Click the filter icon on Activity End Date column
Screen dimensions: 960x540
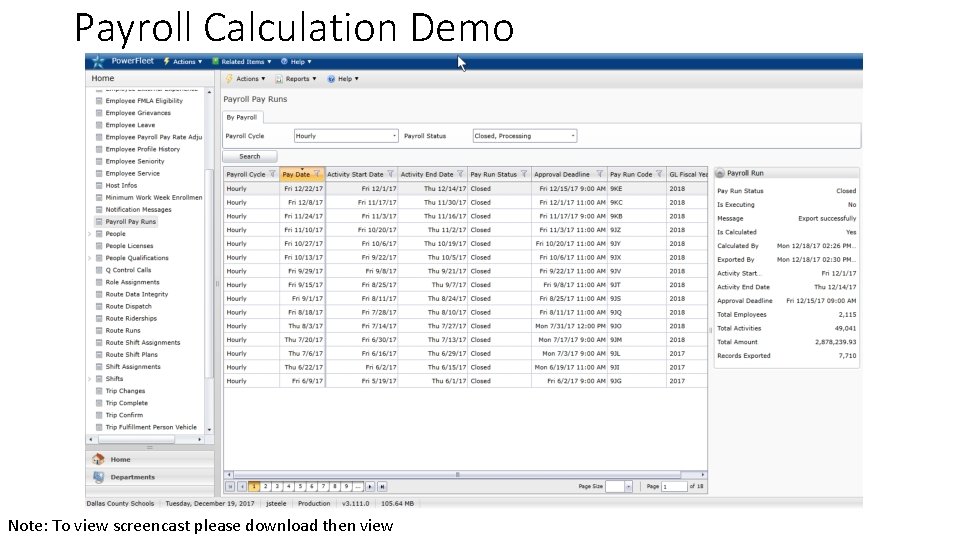(460, 174)
